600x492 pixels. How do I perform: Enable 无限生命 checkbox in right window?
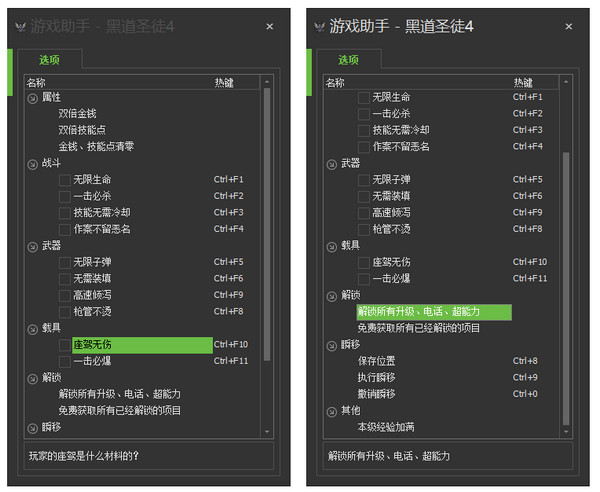(364, 98)
